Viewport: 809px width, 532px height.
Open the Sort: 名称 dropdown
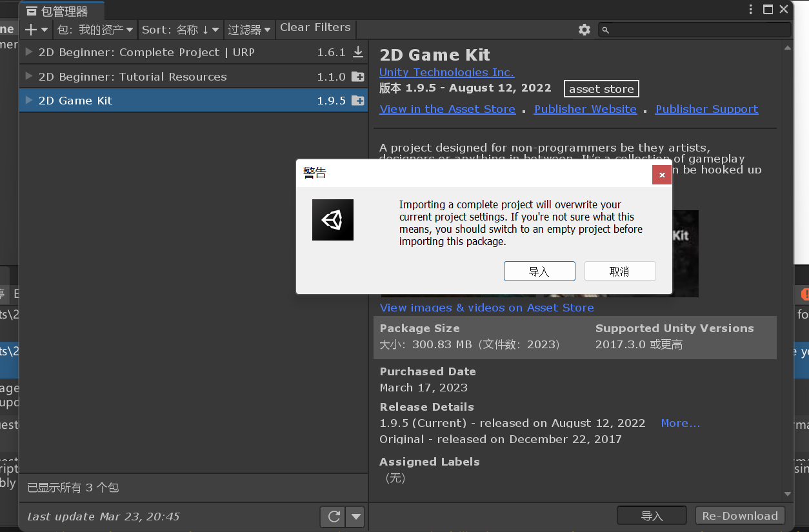point(180,30)
